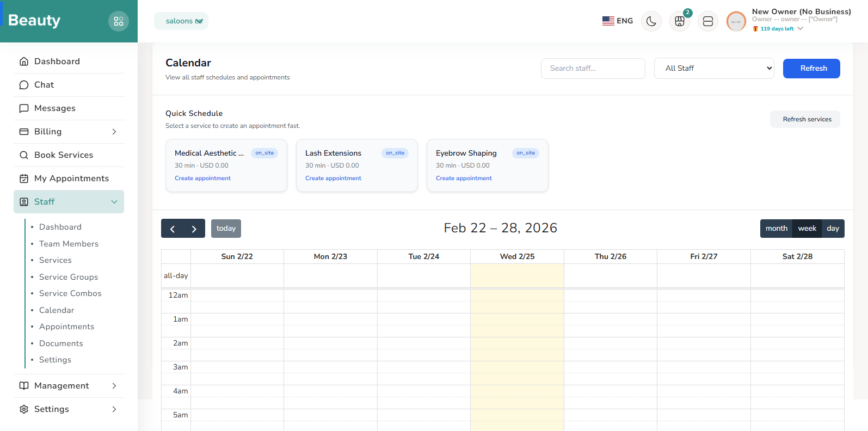Click the Mon 2/23 column header
The image size is (868, 431).
coord(330,256)
